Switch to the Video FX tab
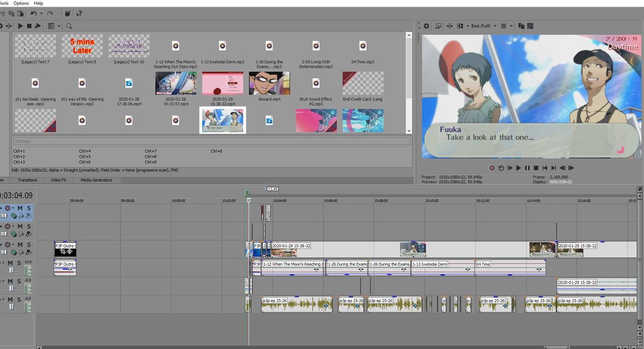 pyautogui.click(x=58, y=180)
